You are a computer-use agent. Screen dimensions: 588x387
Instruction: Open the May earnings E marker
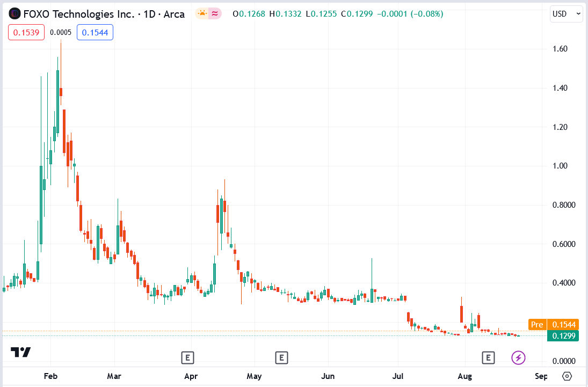point(281,358)
